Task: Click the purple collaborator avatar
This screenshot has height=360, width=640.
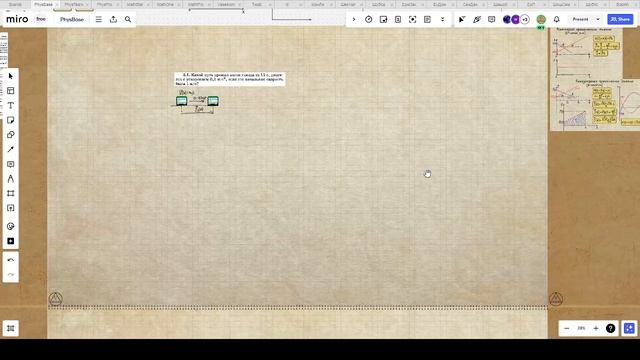Action: 516,19
